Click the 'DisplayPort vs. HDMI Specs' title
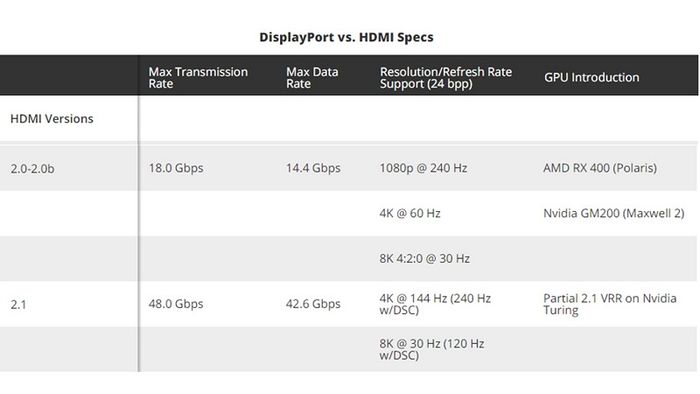The width and height of the screenshot is (700, 394). (346, 37)
